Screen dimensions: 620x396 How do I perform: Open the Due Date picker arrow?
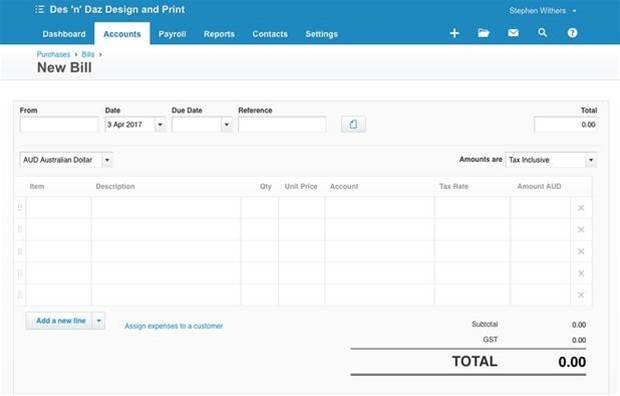click(x=227, y=125)
